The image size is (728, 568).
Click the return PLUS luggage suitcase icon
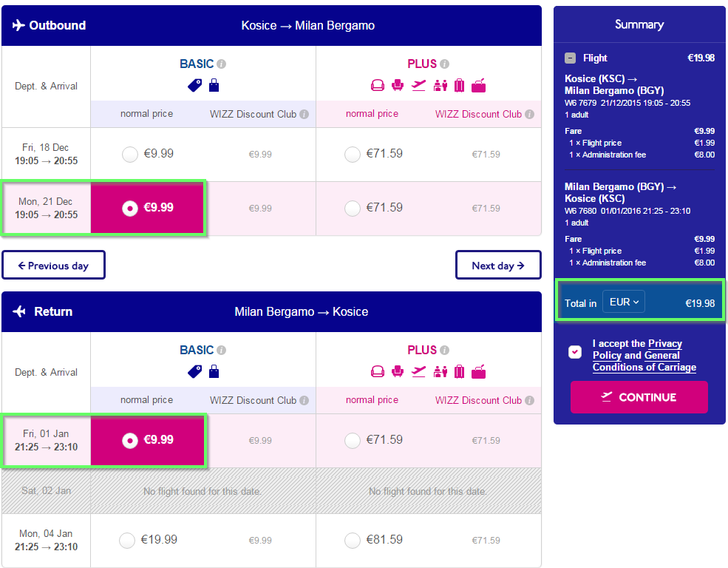pos(459,371)
